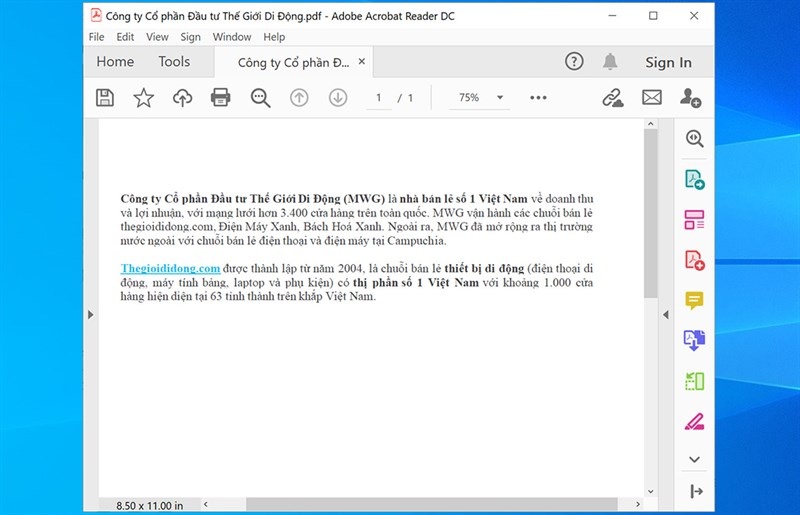Open the Thegioididong.com hyperlink
The width and height of the screenshot is (800, 515).
click(170, 268)
